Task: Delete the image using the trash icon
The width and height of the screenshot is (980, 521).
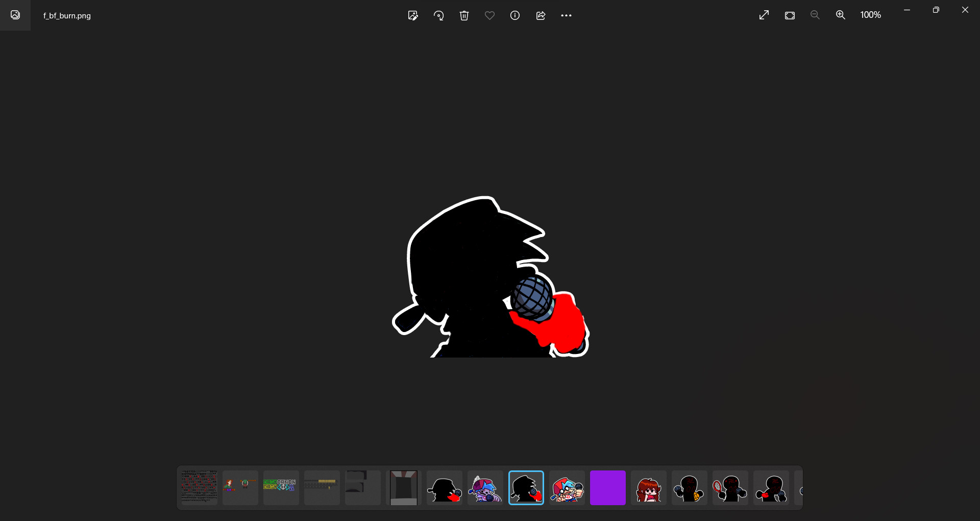Action: pyautogui.click(x=464, y=15)
